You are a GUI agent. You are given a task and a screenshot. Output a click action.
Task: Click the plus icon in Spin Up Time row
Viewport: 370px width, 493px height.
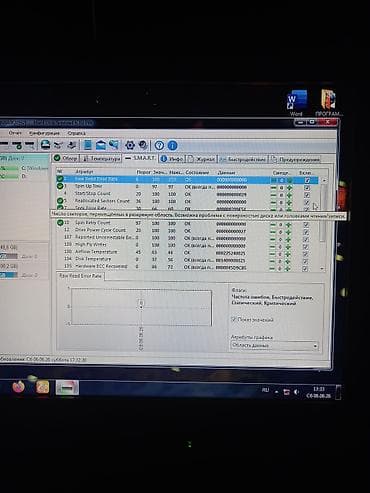pos(289,187)
